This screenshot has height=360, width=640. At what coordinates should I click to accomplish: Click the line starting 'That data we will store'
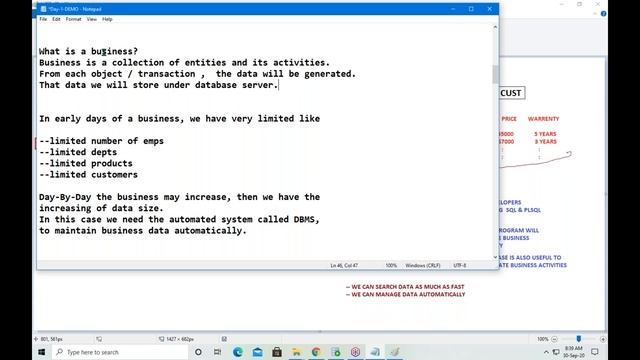tap(158, 85)
